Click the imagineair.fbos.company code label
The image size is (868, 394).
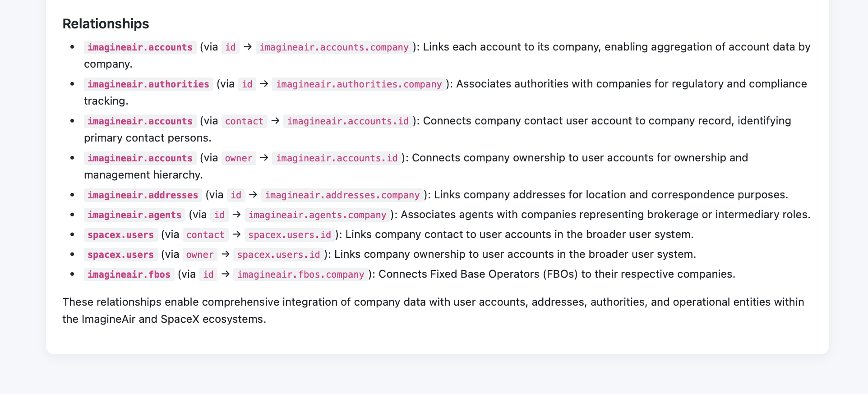[301, 275]
